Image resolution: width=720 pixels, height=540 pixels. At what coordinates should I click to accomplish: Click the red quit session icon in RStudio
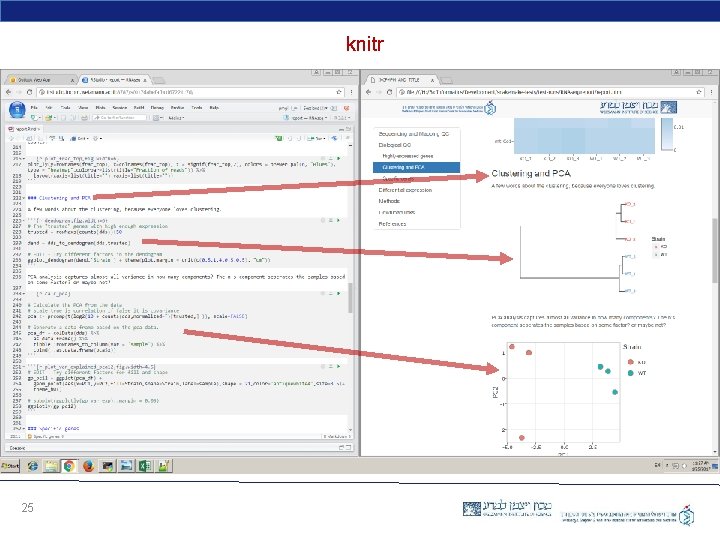tap(346, 108)
